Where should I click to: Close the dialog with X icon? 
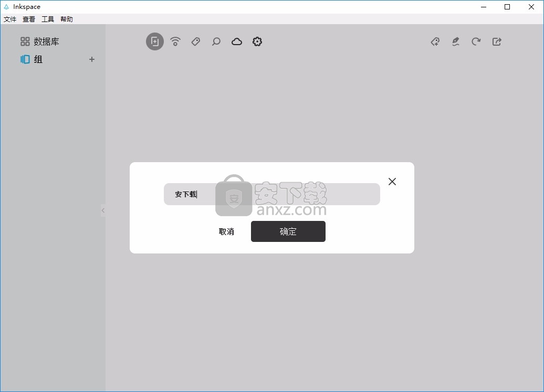pos(392,182)
